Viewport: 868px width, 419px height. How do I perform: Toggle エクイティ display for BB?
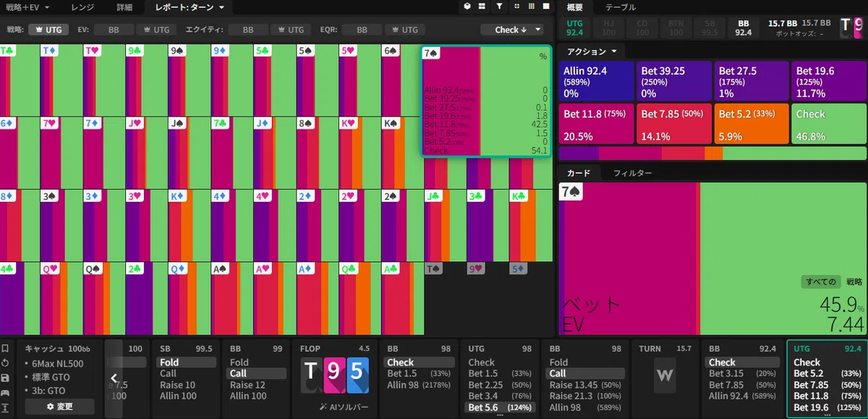[248, 30]
